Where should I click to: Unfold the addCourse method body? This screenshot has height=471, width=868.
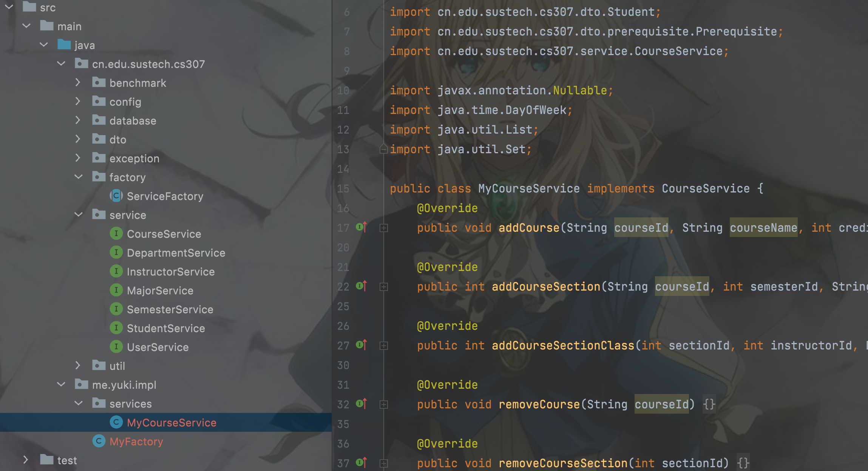384,228
